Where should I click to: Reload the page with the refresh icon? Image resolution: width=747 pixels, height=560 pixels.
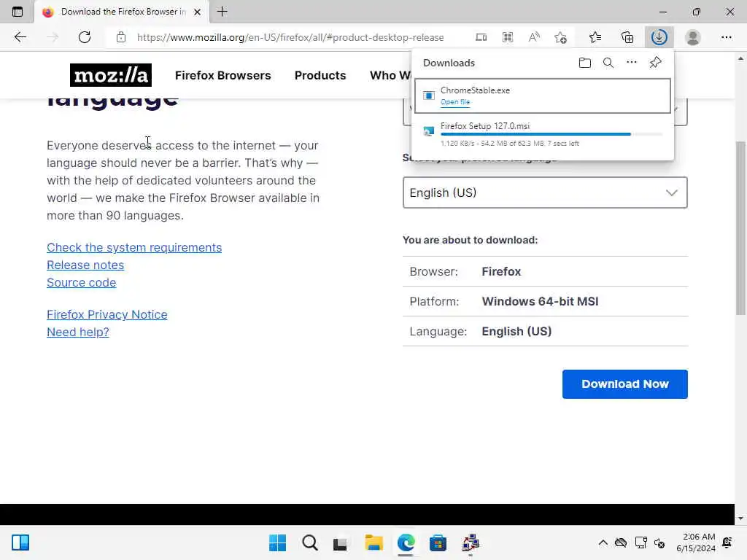click(x=85, y=37)
